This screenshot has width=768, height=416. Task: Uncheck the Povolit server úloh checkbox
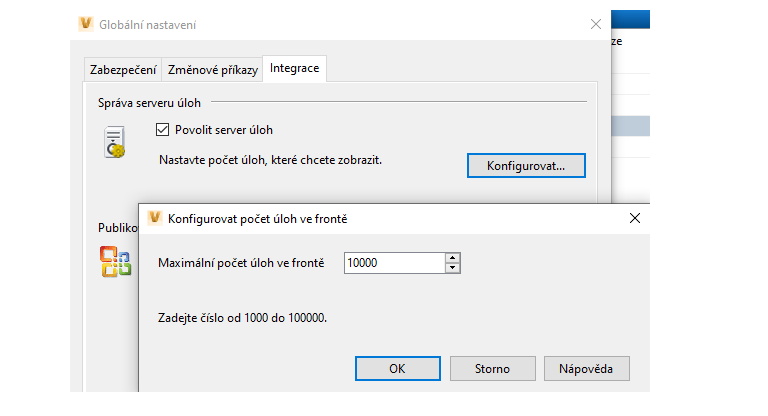pyautogui.click(x=162, y=130)
